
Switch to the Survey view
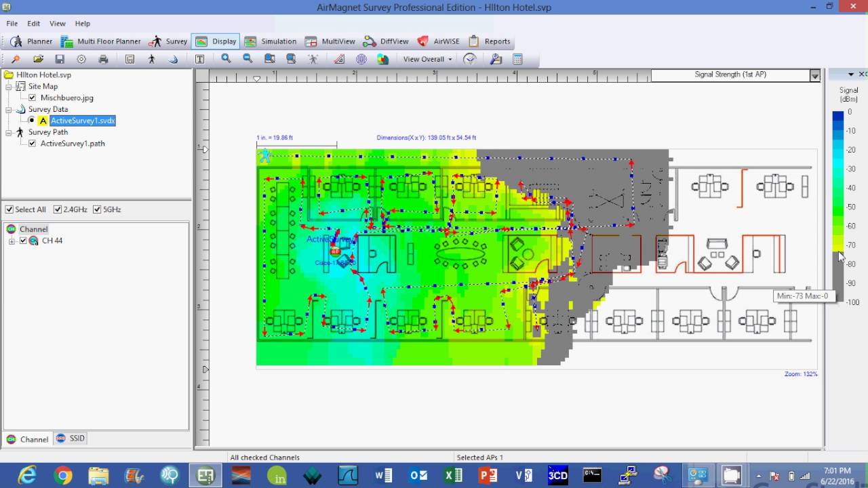(x=169, y=41)
